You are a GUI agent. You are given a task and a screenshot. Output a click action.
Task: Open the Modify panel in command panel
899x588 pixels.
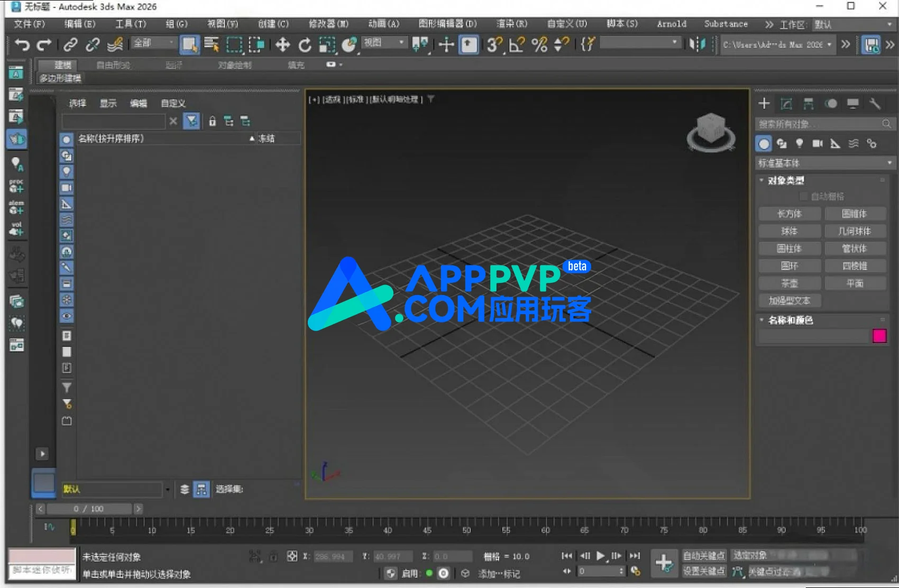tap(786, 104)
